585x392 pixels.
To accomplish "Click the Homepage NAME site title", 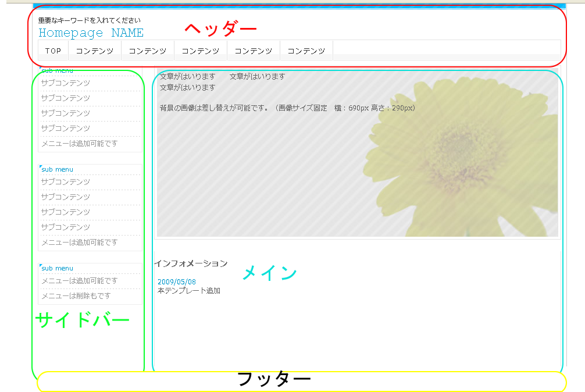I will click(x=91, y=33).
